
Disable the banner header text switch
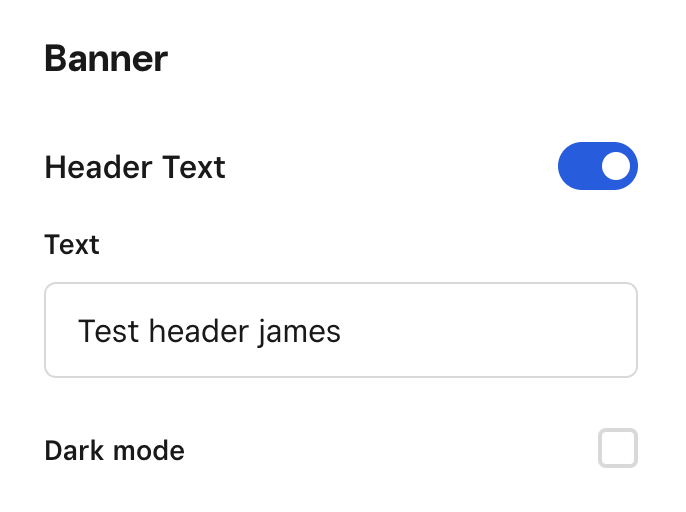point(598,166)
